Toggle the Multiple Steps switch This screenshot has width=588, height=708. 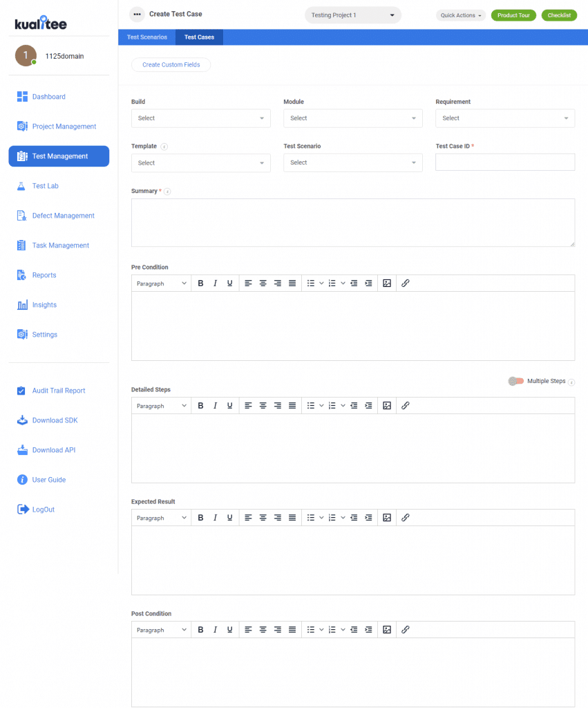tap(516, 381)
